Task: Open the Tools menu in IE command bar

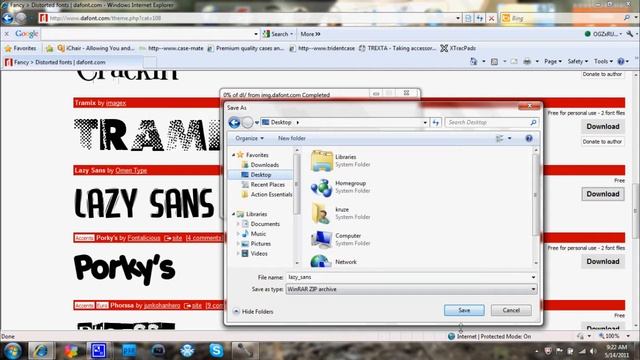Action: tap(603, 62)
